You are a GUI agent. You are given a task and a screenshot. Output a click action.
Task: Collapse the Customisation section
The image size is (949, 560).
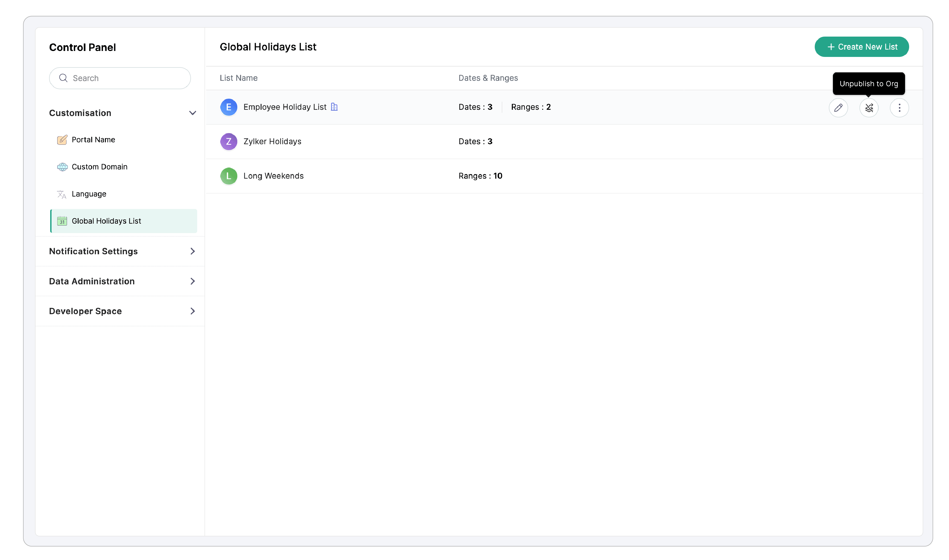tap(193, 113)
